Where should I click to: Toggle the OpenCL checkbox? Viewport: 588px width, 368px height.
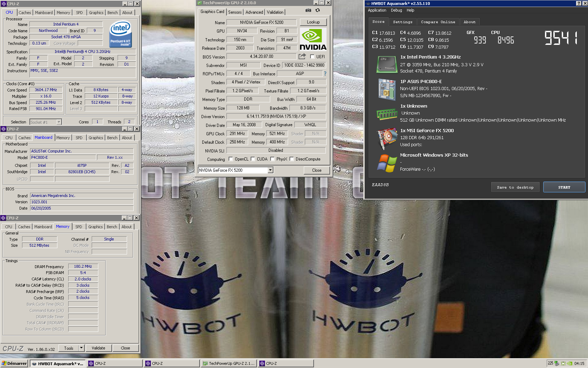tap(231, 159)
